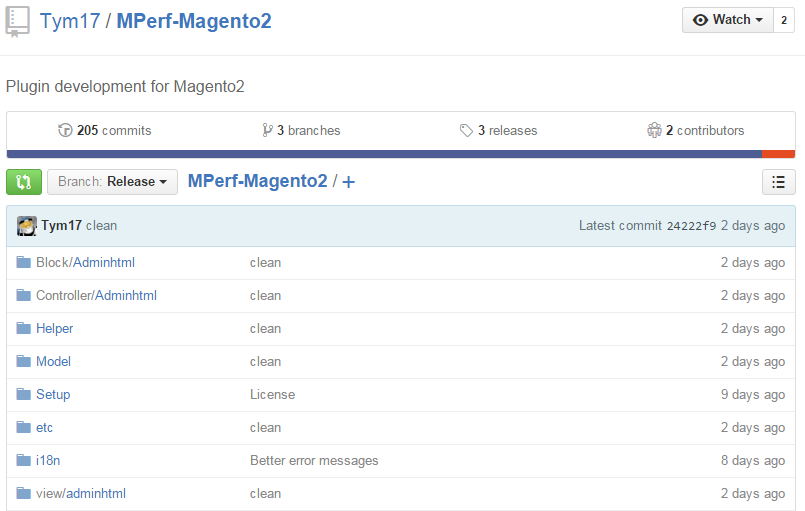Click the folder icon for Setup
Image resolution: width=805 pixels, height=511 pixels.
(x=24, y=394)
